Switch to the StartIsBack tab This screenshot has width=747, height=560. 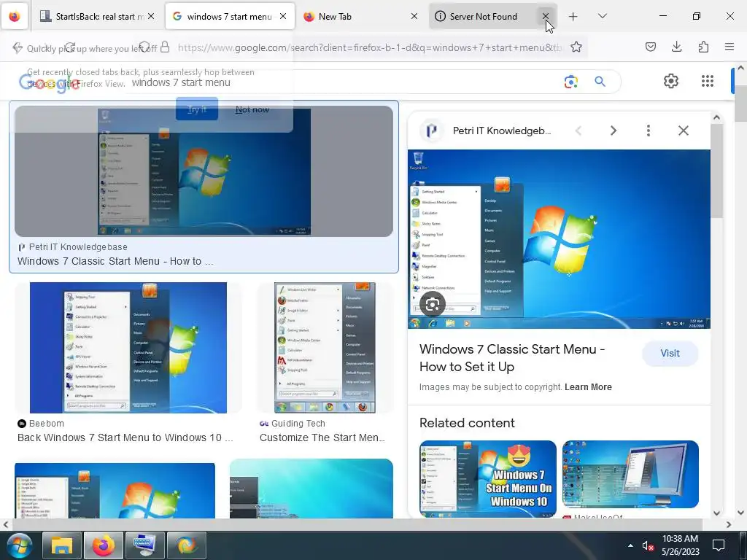(98, 16)
